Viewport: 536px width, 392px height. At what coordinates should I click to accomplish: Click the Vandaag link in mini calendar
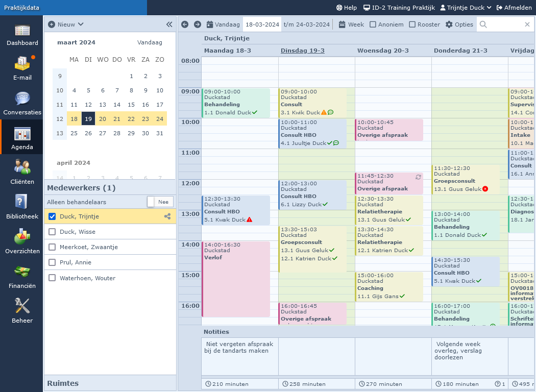[150, 42]
